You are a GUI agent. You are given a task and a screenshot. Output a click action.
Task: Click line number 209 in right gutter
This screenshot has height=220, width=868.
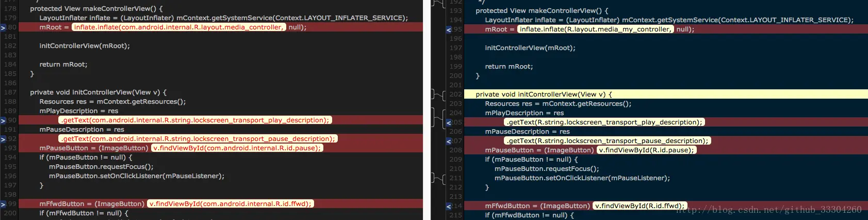[456, 160]
